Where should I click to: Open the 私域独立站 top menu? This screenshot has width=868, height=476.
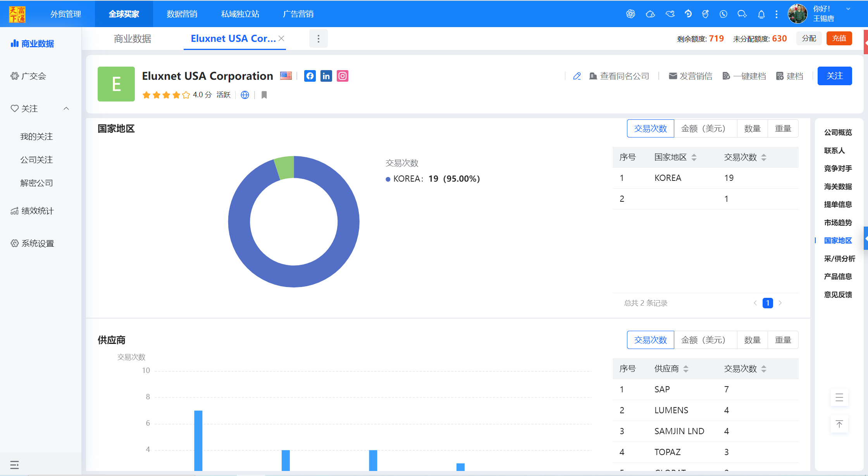pos(240,14)
